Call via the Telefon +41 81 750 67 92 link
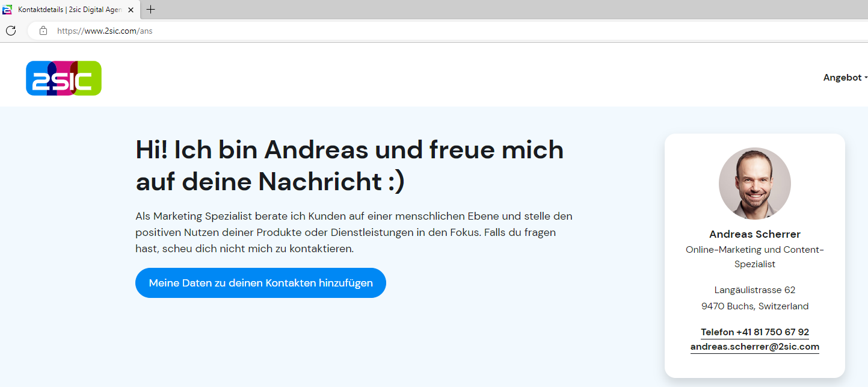This screenshot has width=868, height=387. pos(754,332)
